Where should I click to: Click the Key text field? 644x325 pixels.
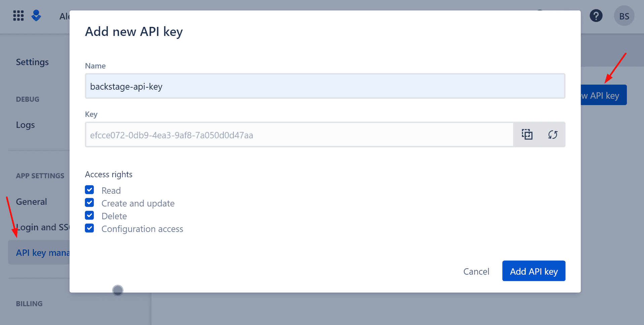click(x=299, y=135)
